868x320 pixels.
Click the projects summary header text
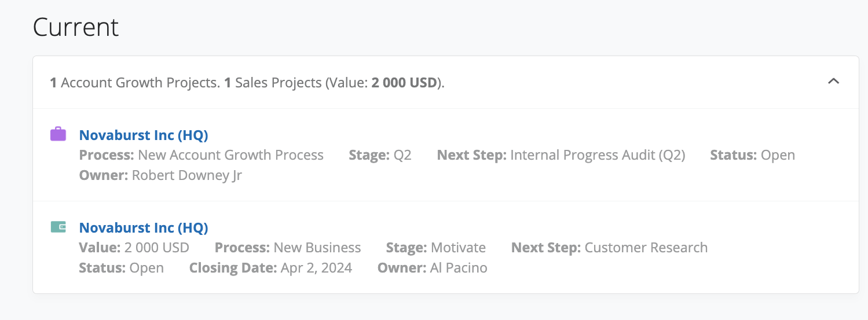pyautogui.click(x=247, y=83)
